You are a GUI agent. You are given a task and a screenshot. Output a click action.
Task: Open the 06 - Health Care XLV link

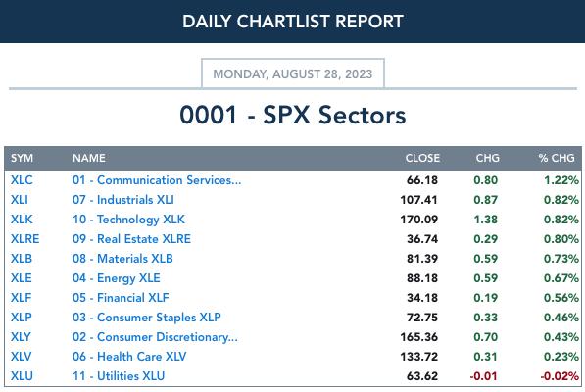129,357
